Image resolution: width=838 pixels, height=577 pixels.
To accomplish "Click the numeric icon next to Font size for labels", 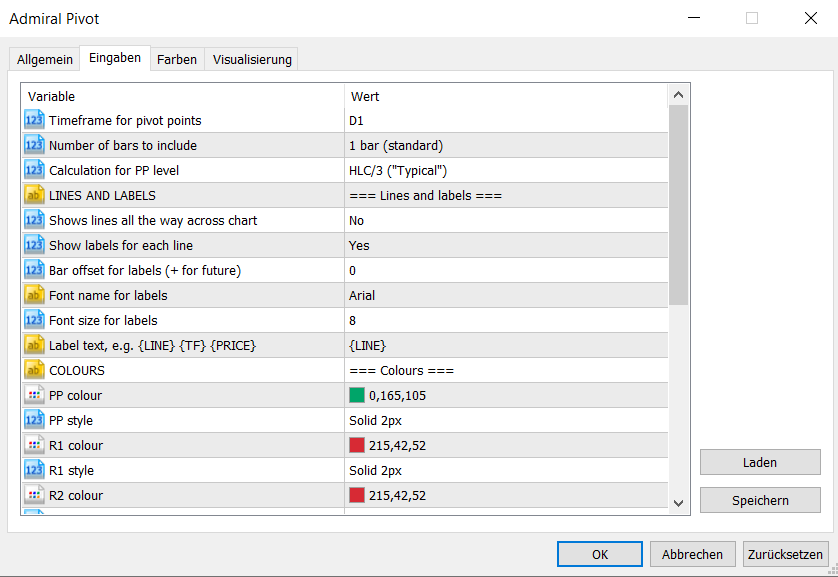I will 34,320.
